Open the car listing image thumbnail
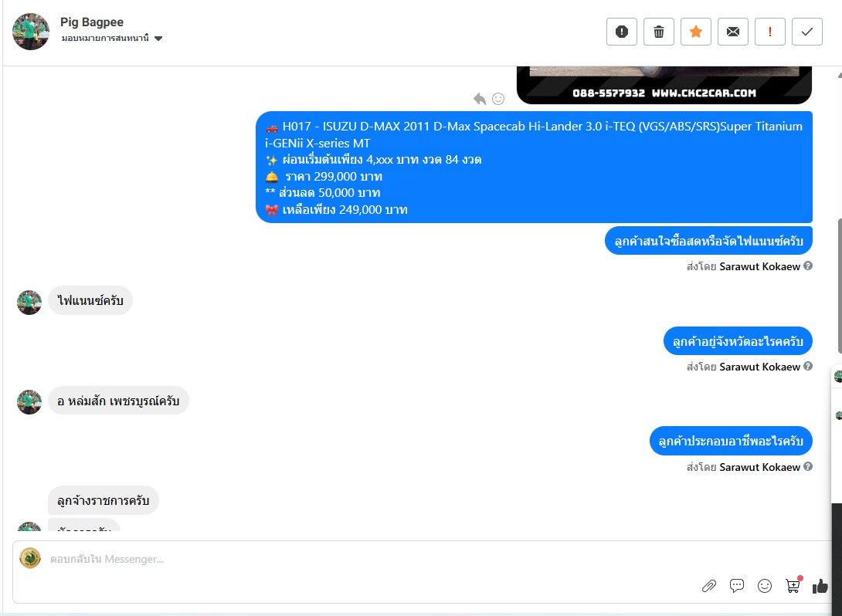 pos(664,85)
